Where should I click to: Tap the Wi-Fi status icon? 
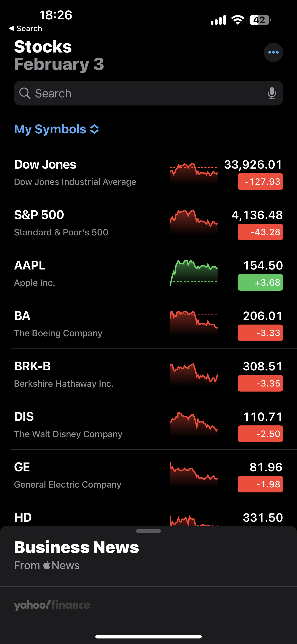238,20
